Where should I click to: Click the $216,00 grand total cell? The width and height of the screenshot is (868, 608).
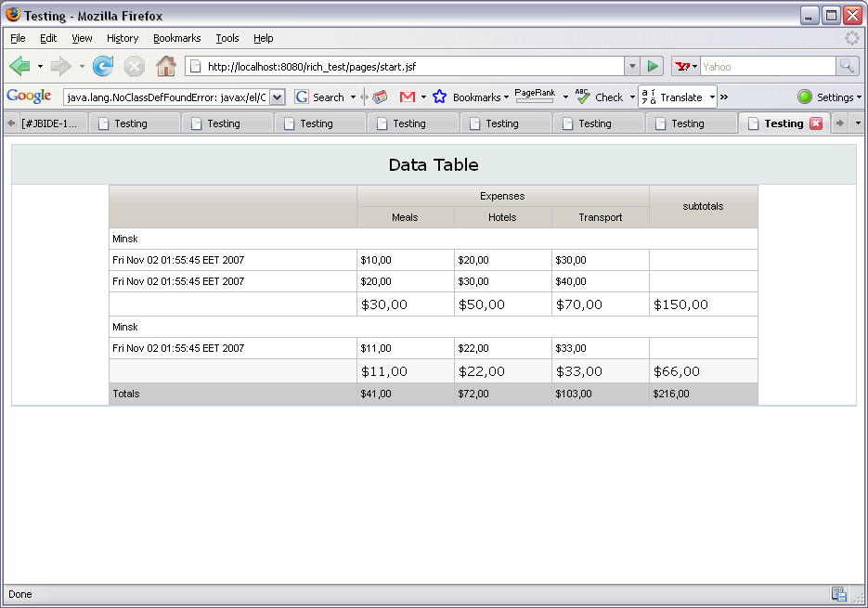[703, 394]
